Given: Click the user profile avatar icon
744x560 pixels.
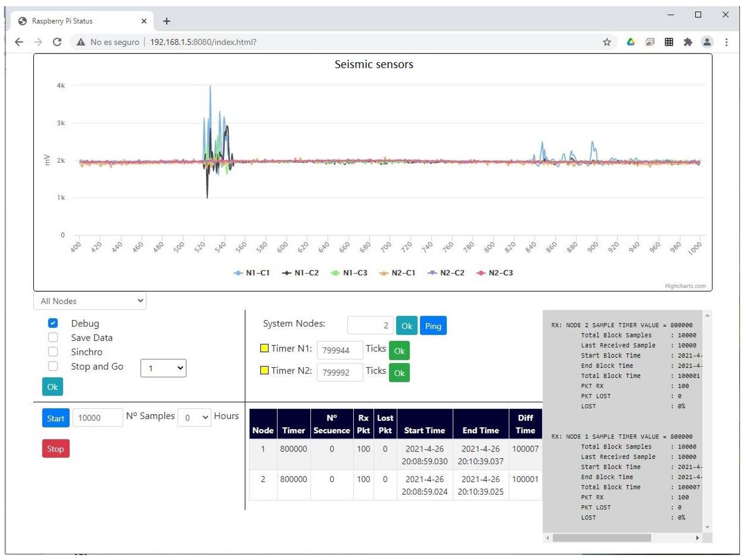Looking at the screenshot, I should 707,42.
